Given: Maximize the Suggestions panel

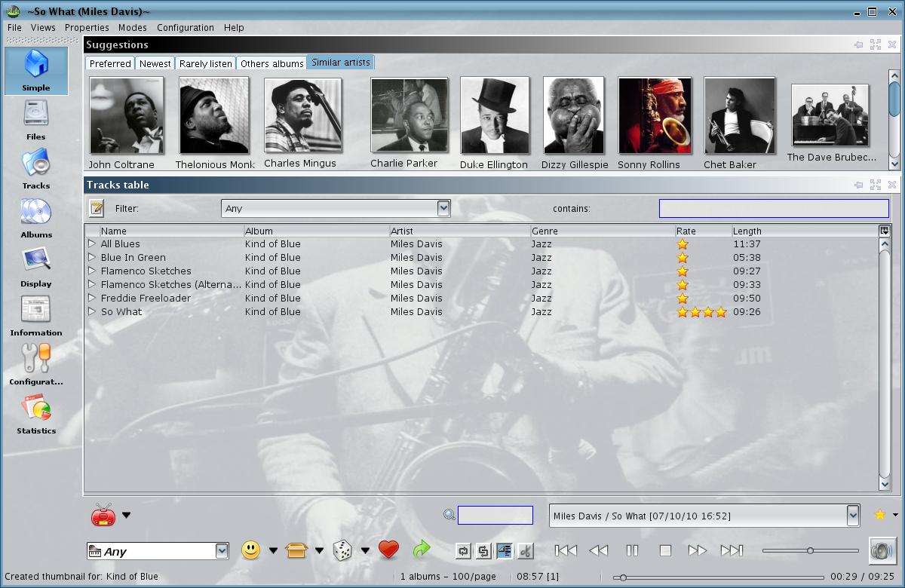Looking at the screenshot, I should 876,44.
